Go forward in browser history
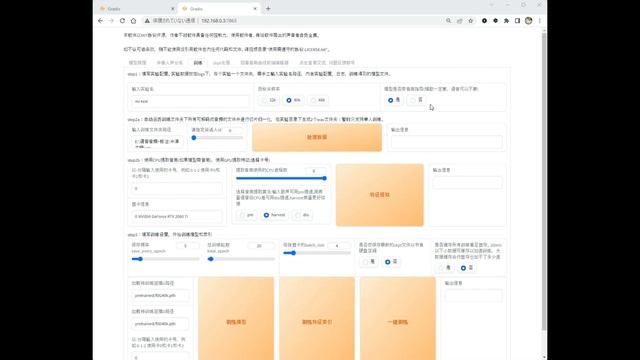Screen dimensions: 640x360 pos(111,20)
